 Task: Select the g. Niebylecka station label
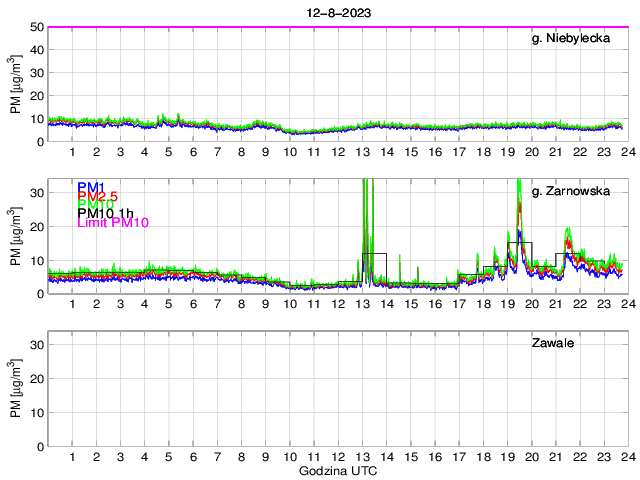pyautogui.click(x=578, y=38)
